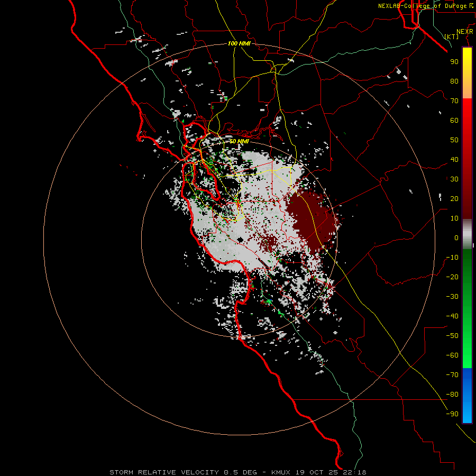Click the small black radar-site gap inside the gray echo
This screenshot has width=476, height=476.
(241, 240)
